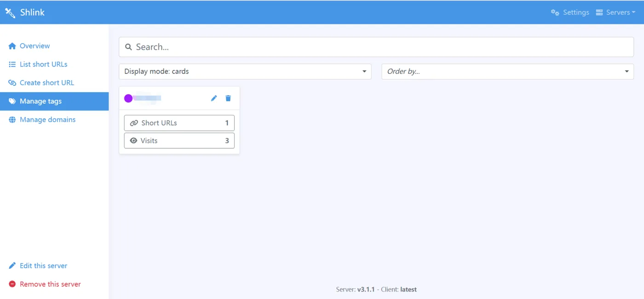The height and width of the screenshot is (299, 644).
Task: Click the client version 'latest' text
Action: click(x=408, y=289)
